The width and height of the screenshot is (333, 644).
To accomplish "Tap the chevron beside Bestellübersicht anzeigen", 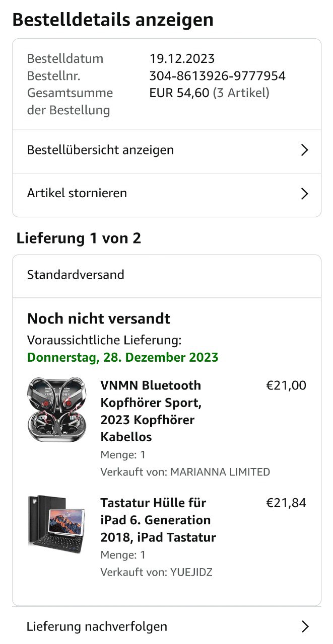I will (x=304, y=150).
